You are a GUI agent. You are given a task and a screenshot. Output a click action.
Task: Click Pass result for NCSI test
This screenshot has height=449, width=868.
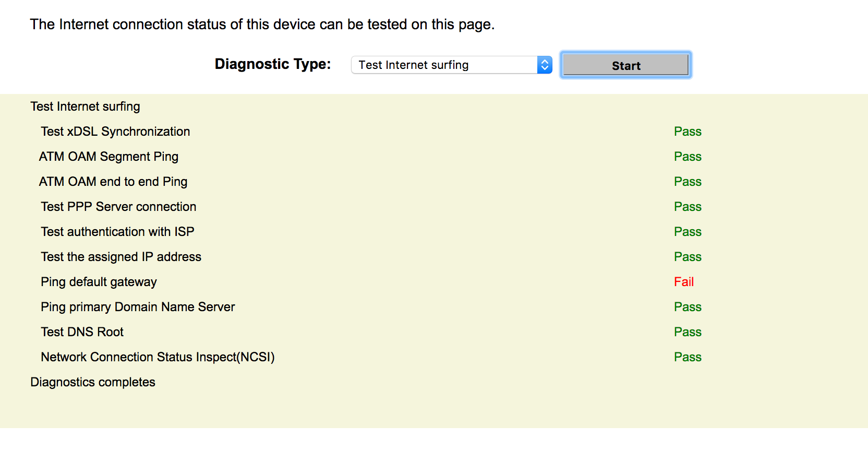coord(688,357)
